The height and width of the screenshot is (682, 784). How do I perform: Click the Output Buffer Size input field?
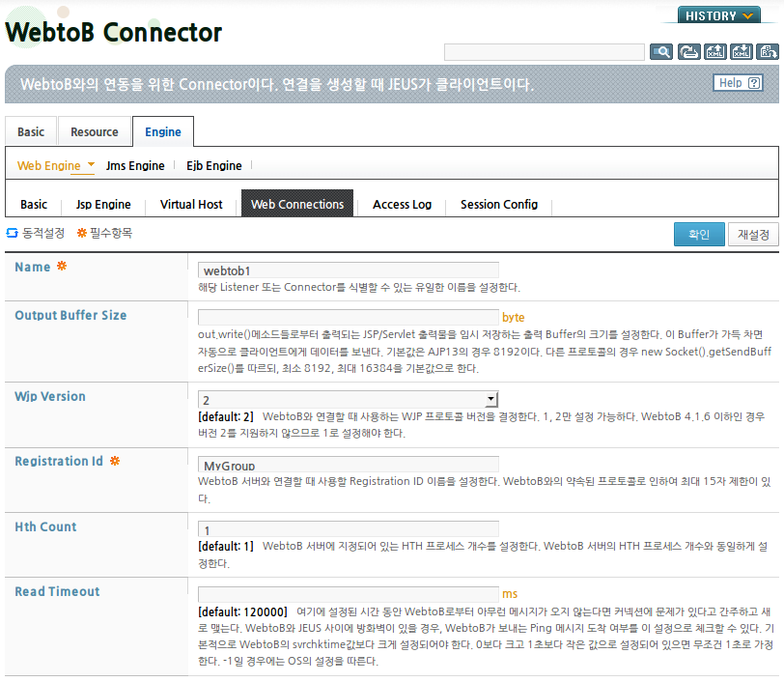pyautogui.click(x=348, y=317)
